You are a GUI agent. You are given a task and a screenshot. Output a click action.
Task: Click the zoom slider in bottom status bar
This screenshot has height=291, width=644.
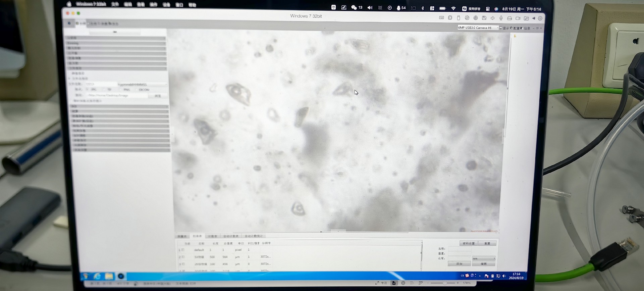pos(444,283)
